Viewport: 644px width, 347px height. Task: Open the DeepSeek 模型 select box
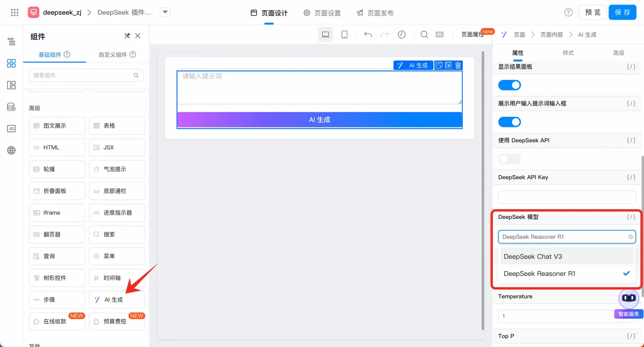567,237
